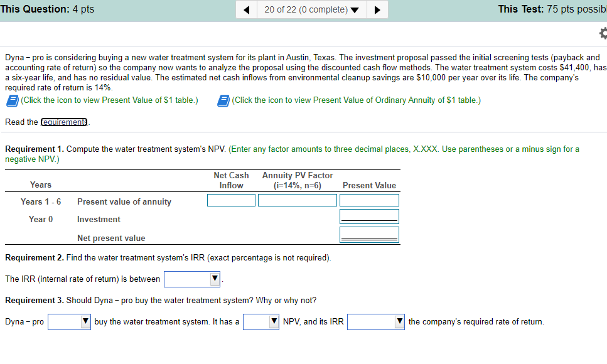
Task: Click 'This Question: 4 pts' text
Action: point(47,9)
